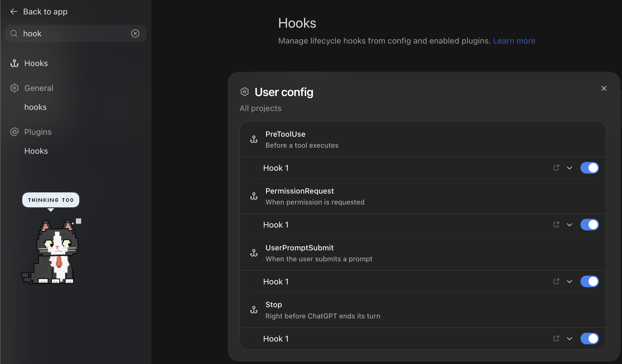Select Hooks at top of sidebar
This screenshot has height=364, width=622.
(36, 63)
